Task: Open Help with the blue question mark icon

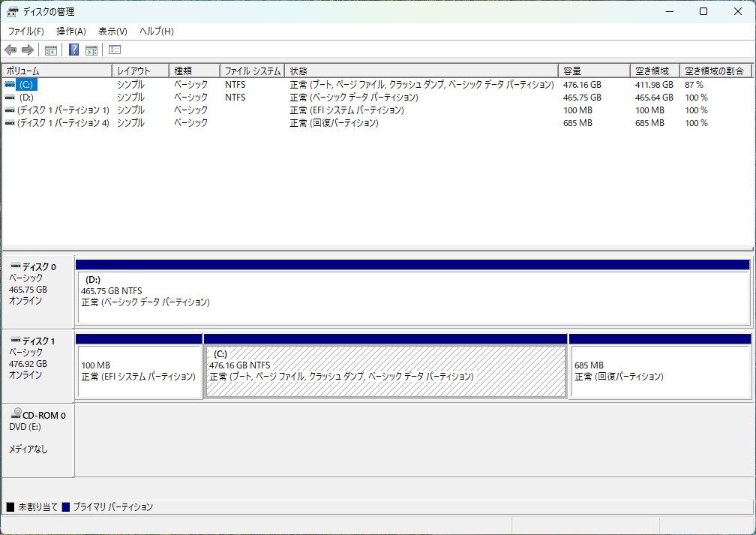Action: [x=73, y=50]
